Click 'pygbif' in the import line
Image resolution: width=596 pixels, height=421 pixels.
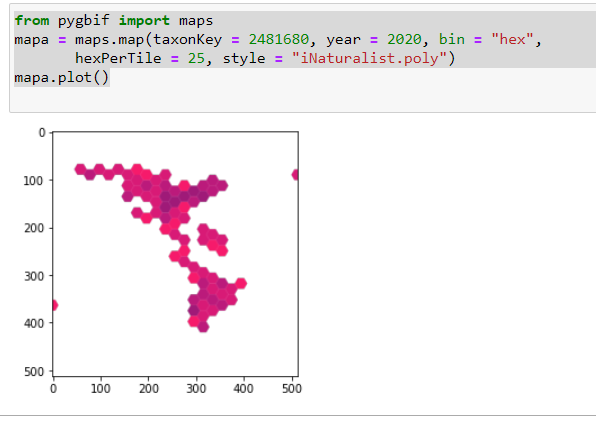(84, 21)
